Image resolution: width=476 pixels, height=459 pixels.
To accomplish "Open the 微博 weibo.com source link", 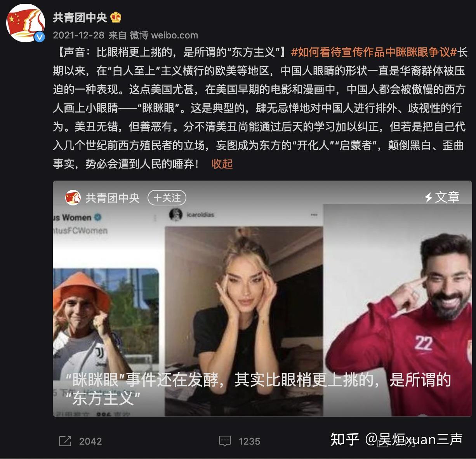I will [x=164, y=35].
